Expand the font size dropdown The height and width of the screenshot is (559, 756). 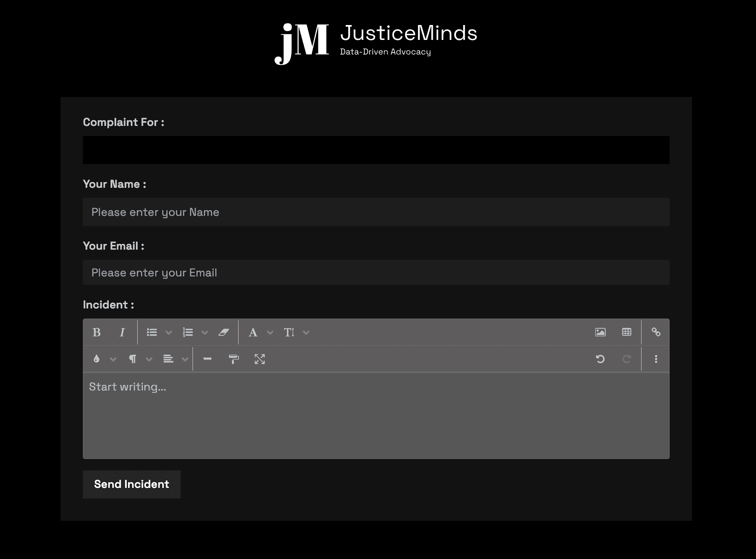coord(306,333)
